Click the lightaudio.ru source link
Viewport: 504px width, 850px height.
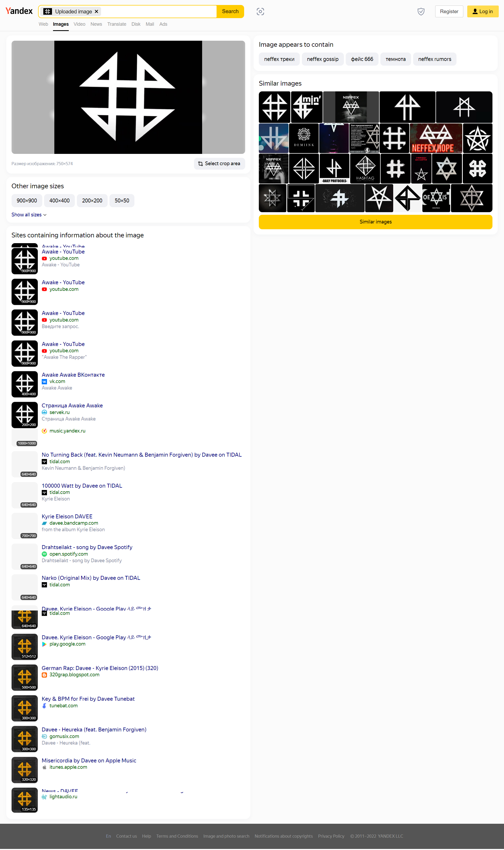(x=63, y=797)
